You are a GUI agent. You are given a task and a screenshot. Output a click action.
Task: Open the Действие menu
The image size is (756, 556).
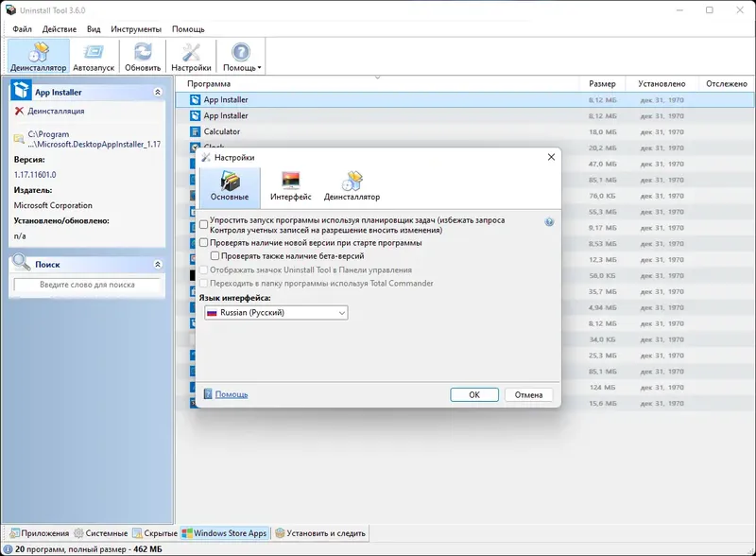click(x=60, y=29)
